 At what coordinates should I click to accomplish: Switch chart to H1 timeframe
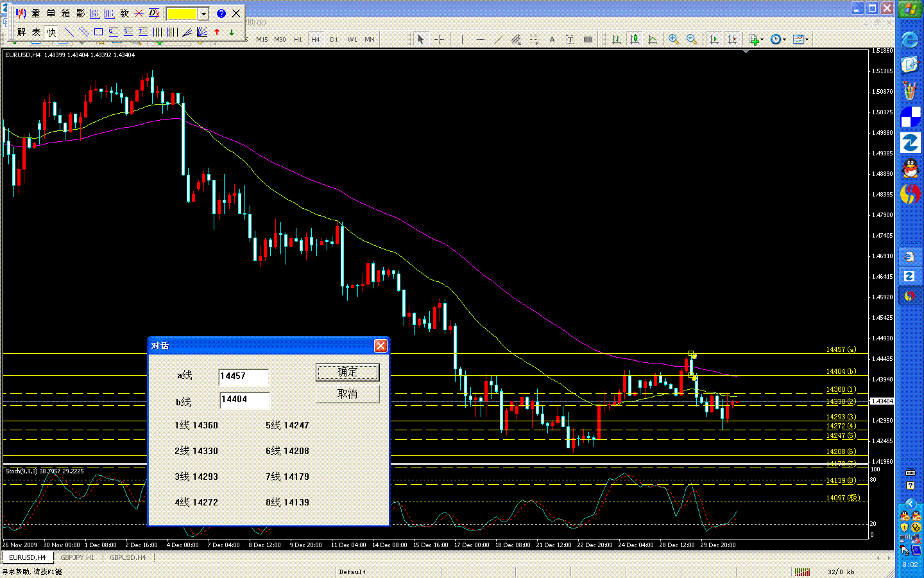[298, 39]
